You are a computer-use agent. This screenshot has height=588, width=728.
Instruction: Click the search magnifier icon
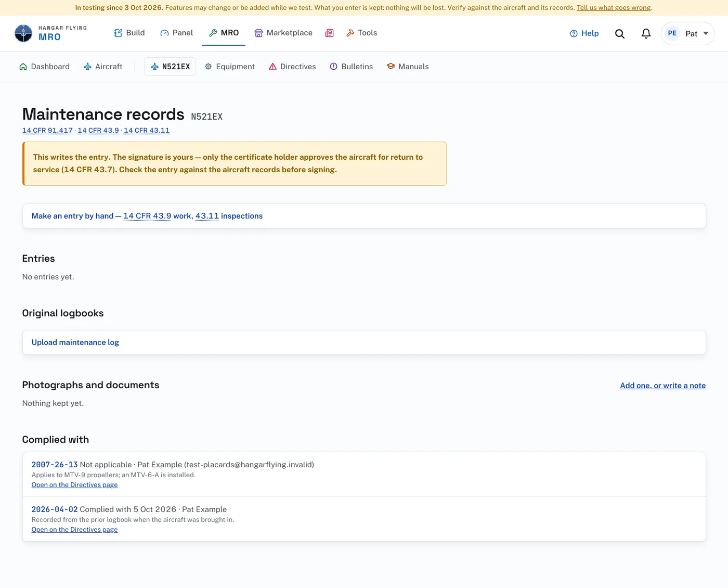[620, 33]
